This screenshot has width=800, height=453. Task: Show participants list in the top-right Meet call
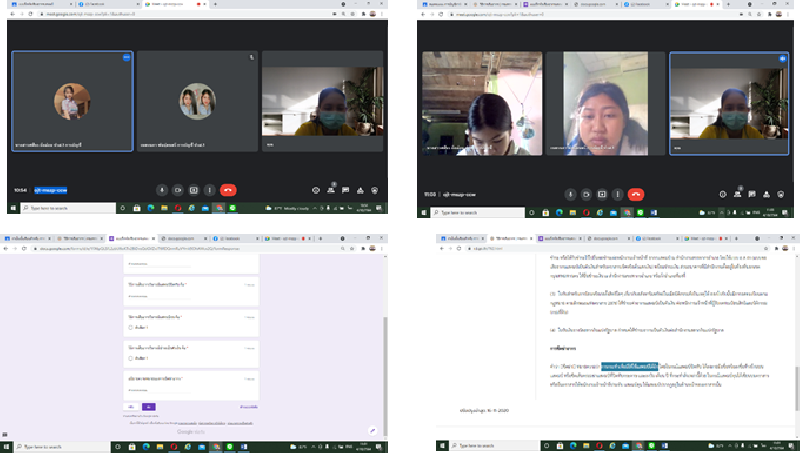pos(739,194)
